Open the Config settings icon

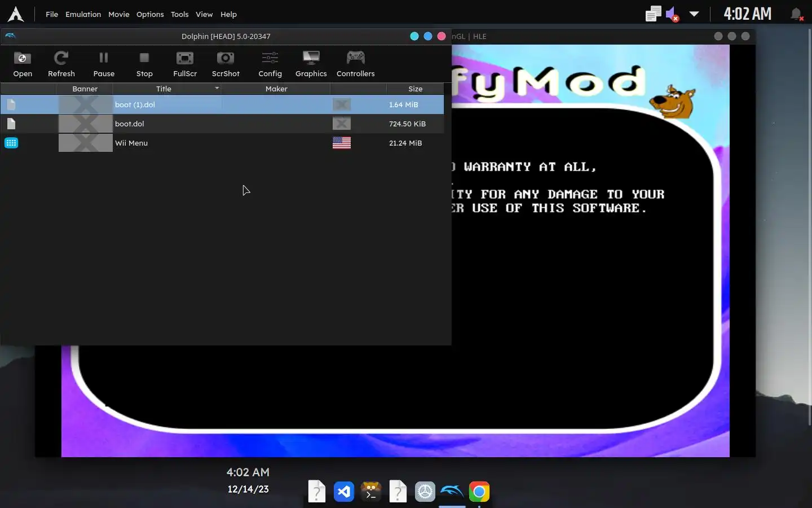pos(270,64)
